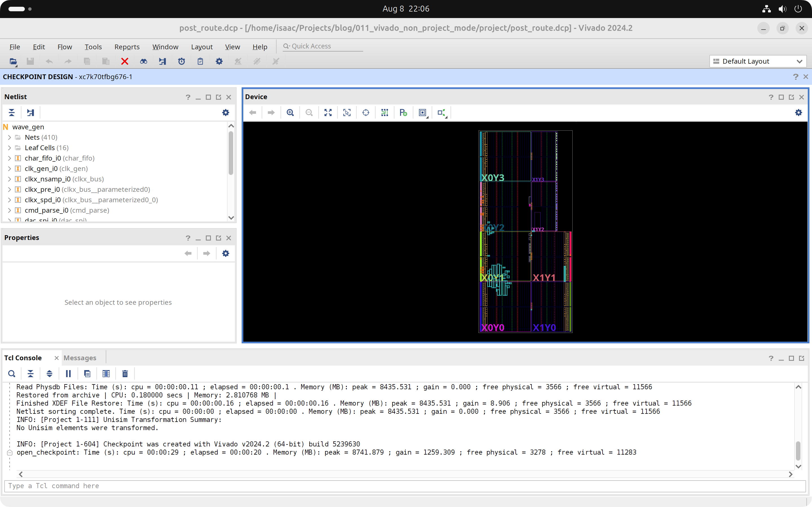Click Zoom Fit icon in Device view
812x507 pixels.
pos(328,113)
